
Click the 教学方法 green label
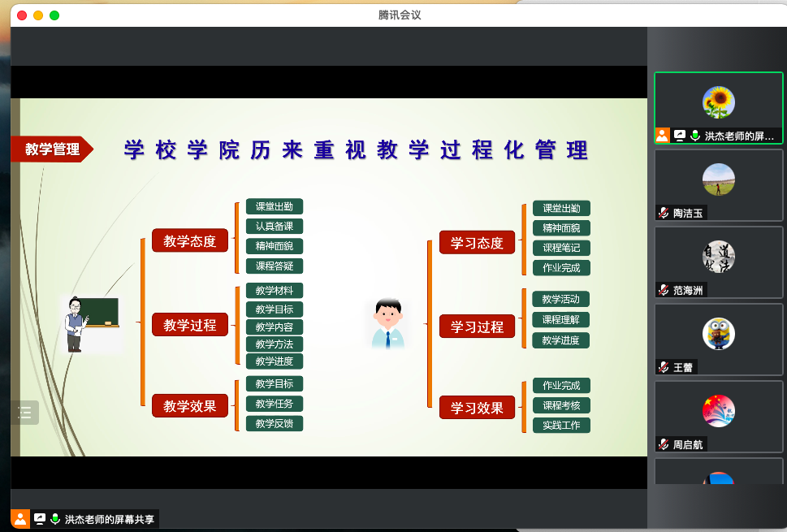click(275, 344)
